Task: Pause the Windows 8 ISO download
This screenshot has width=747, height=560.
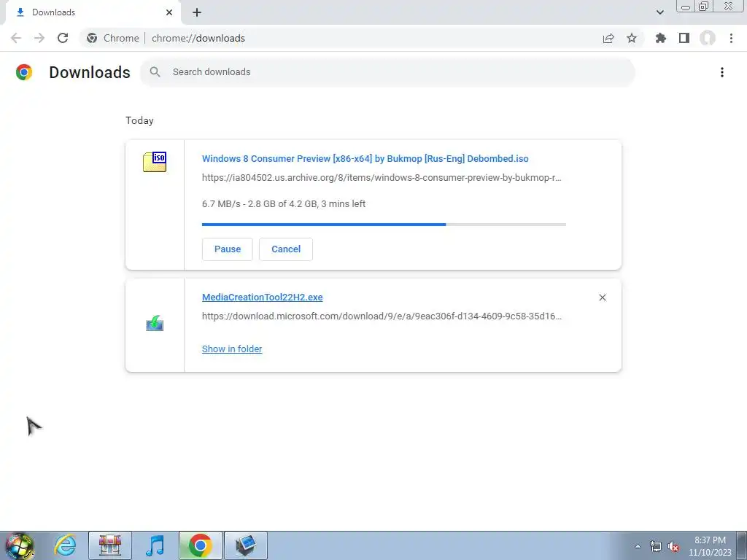Action: point(228,249)
